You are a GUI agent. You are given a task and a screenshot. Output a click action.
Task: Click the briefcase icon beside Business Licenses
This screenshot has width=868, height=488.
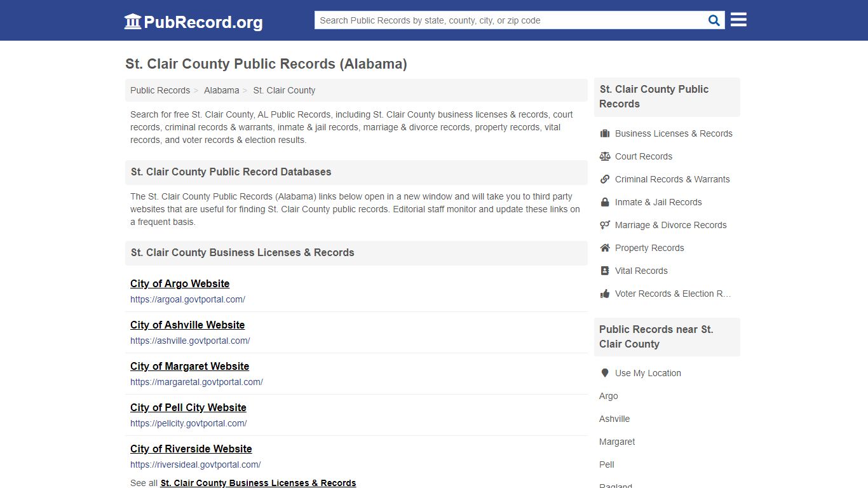(x=605, y=133)
